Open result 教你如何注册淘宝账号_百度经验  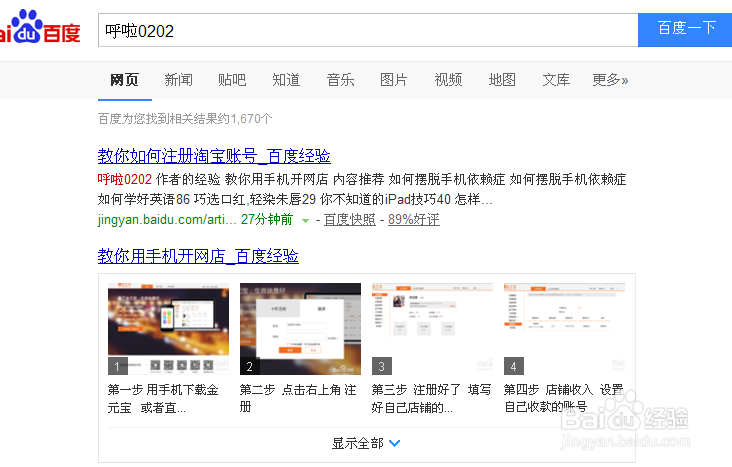214,156
